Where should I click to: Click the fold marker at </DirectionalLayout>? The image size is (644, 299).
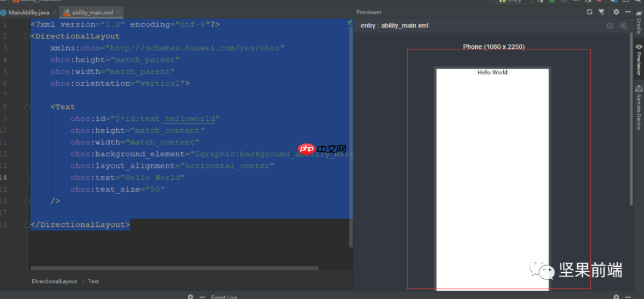coord(27,225)
